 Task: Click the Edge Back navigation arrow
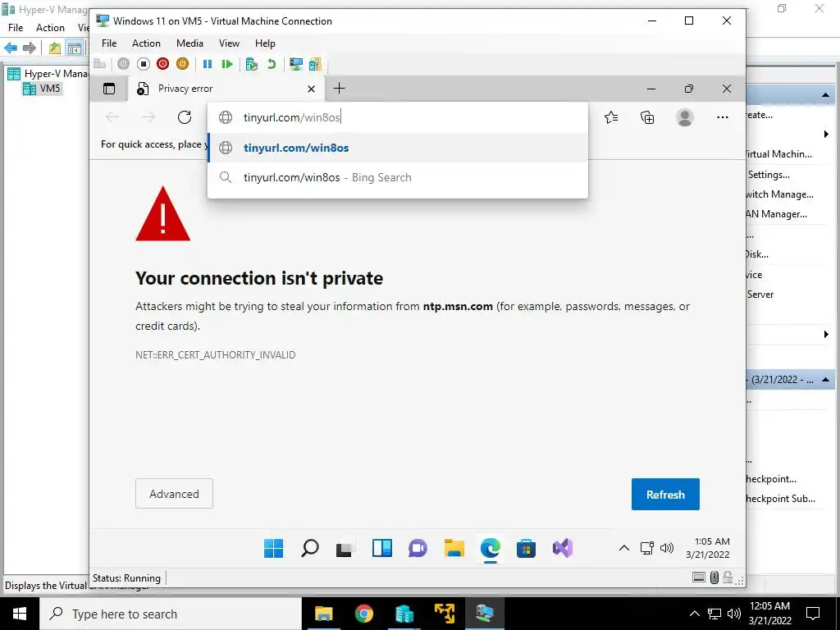pyautogui.click(x=112, y=117)
